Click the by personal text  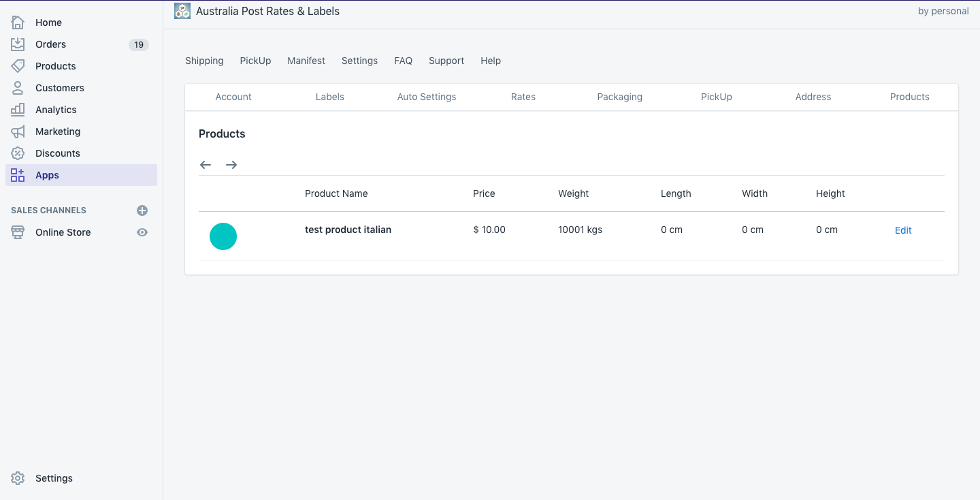(943, 11)
